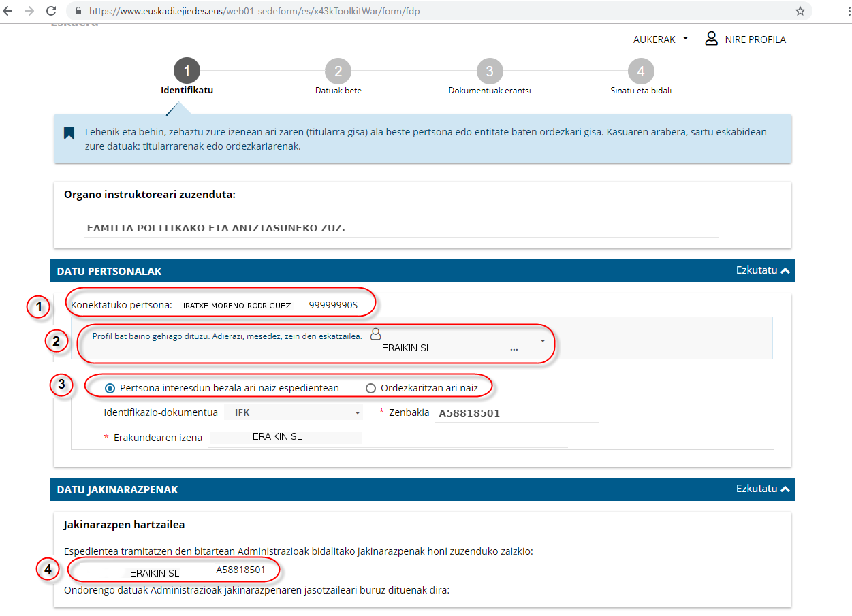Reload the page with refresh icon

pos(51,11)
